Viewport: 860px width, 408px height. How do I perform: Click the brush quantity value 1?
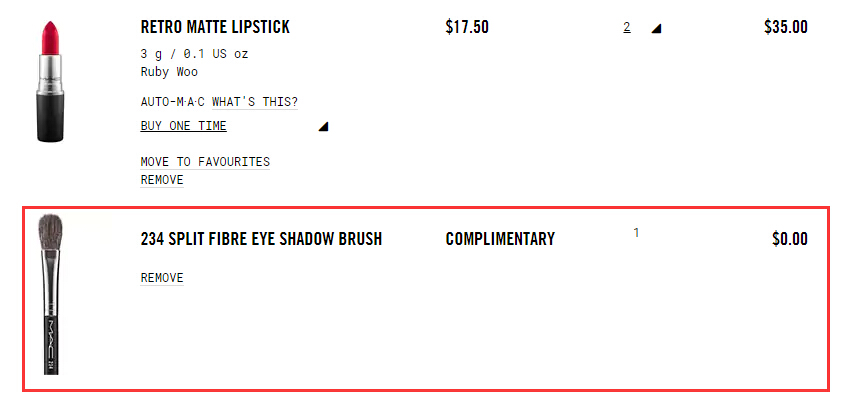[636, 233]
